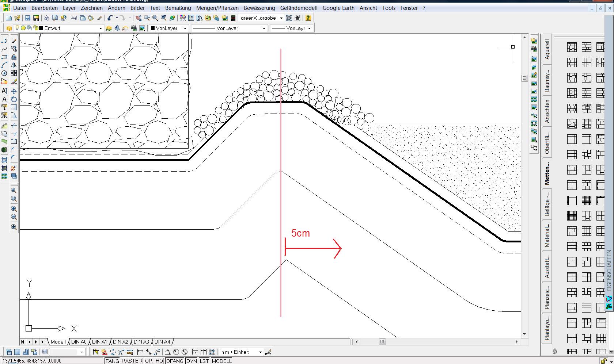
Task: Open the Beläge palette tab
Action: (547, 203)
